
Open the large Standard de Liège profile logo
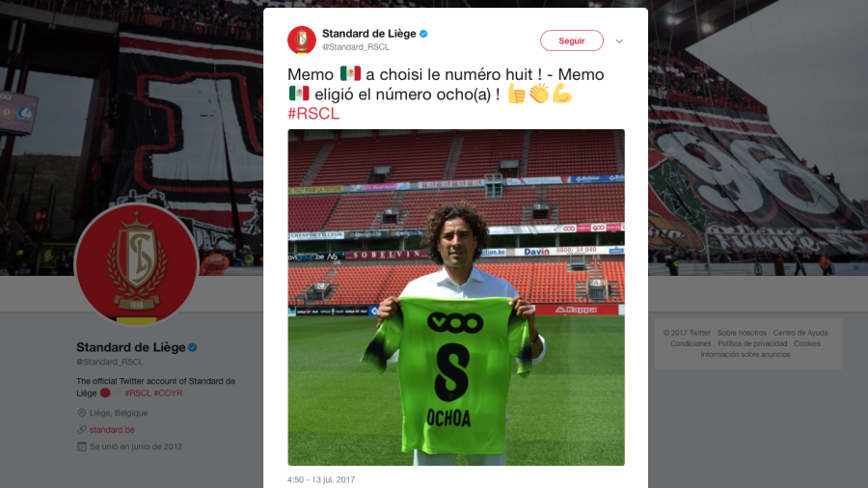tap(137, 265)
